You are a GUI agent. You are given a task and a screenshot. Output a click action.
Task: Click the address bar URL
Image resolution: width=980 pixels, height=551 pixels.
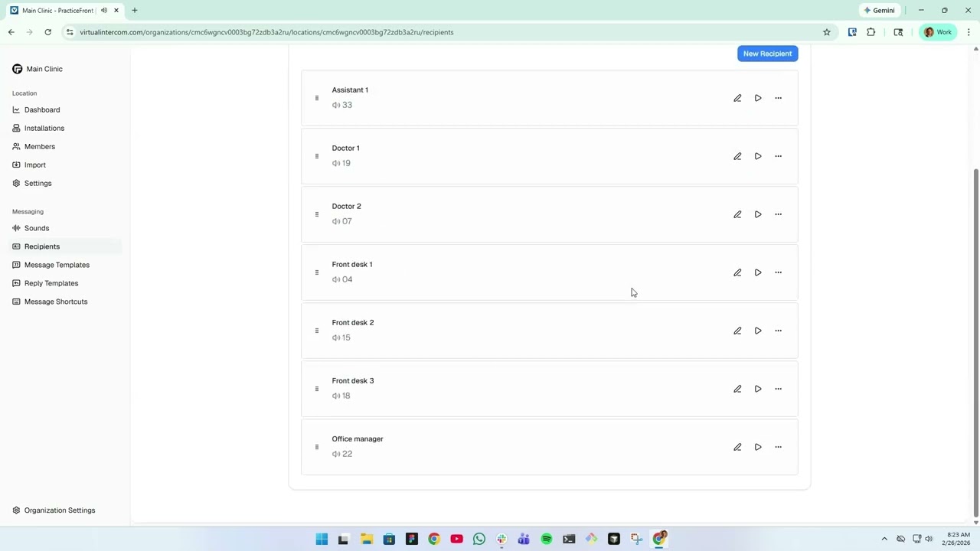pos(266,32)
